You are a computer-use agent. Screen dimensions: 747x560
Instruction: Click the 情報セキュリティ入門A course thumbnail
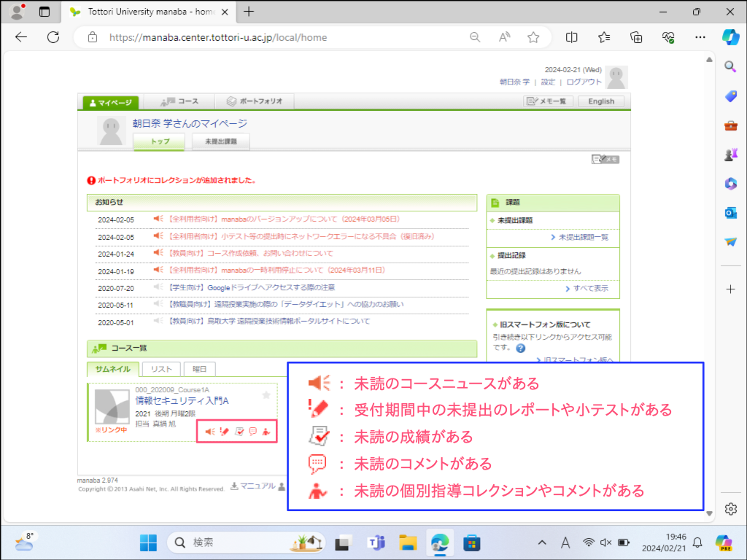112,406
